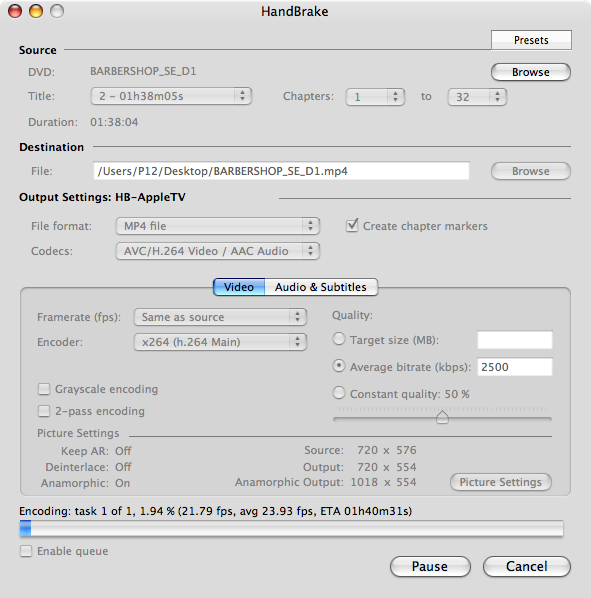Click the Anamorphic Output 1018 x 554 value
Viewport: 591px width, 598px height.
(x=383, y=482)
